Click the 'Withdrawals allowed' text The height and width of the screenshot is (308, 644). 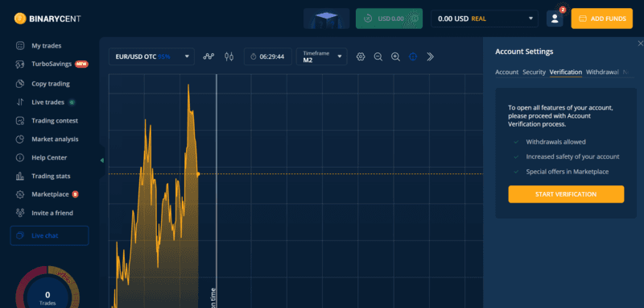(555, 142)
